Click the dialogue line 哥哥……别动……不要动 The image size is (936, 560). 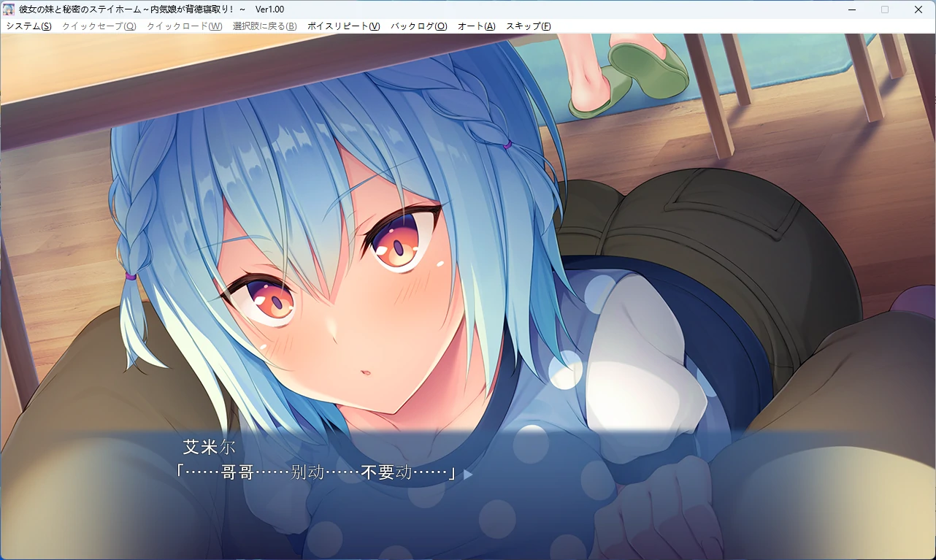point(316,473)
